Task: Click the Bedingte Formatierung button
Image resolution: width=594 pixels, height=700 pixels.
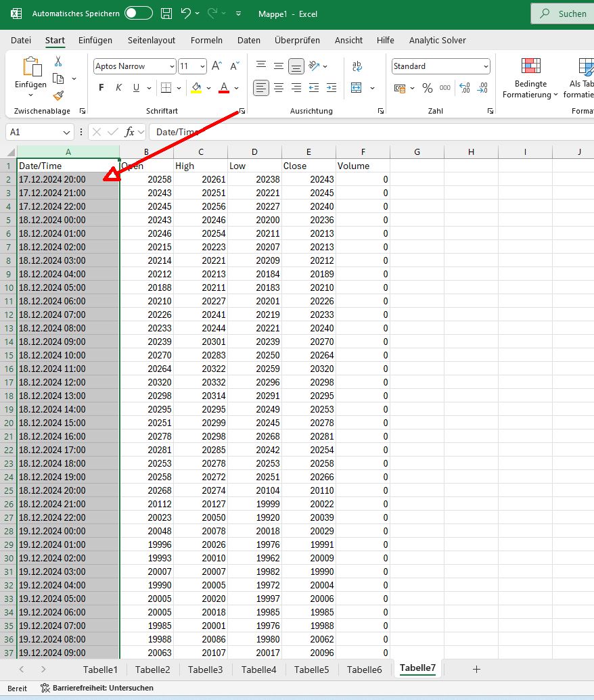Action: coord(530,79)
